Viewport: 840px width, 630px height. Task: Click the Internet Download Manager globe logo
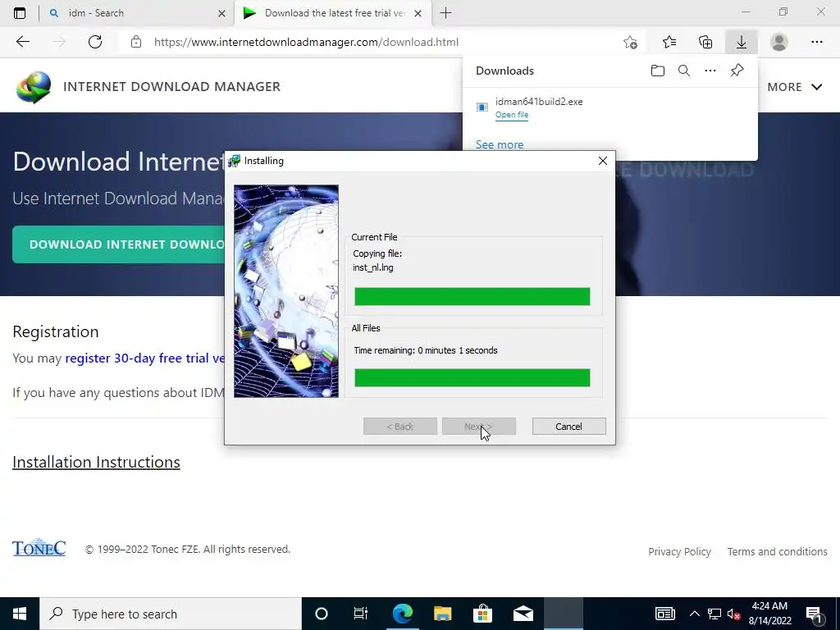(x=34, y=87)
